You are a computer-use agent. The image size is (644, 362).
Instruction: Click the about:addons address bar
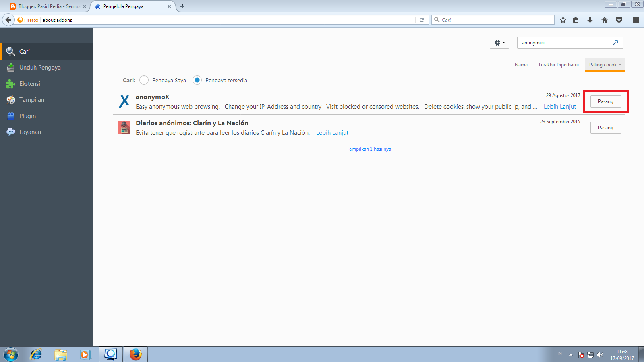(x=228, y=20)
